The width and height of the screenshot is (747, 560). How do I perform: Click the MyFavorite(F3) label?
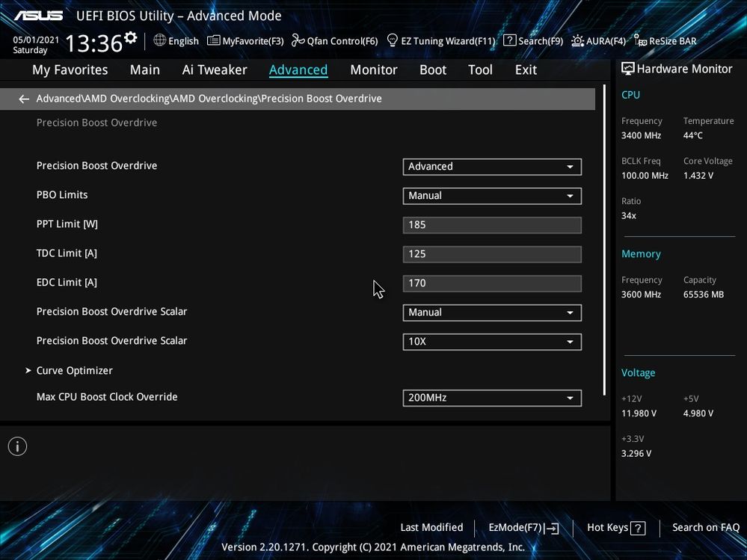click(x=253, y=41)
